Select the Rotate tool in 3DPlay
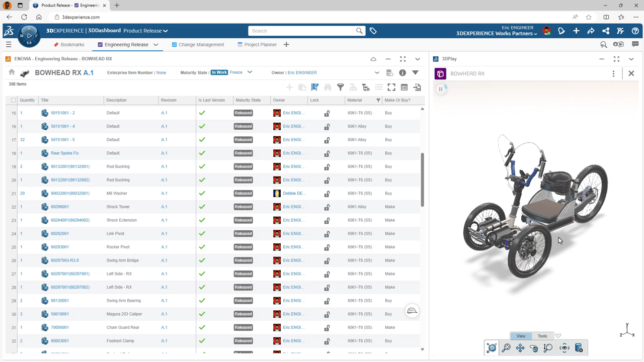The width and height of the screenshot is (644, 362). point(534,348)
